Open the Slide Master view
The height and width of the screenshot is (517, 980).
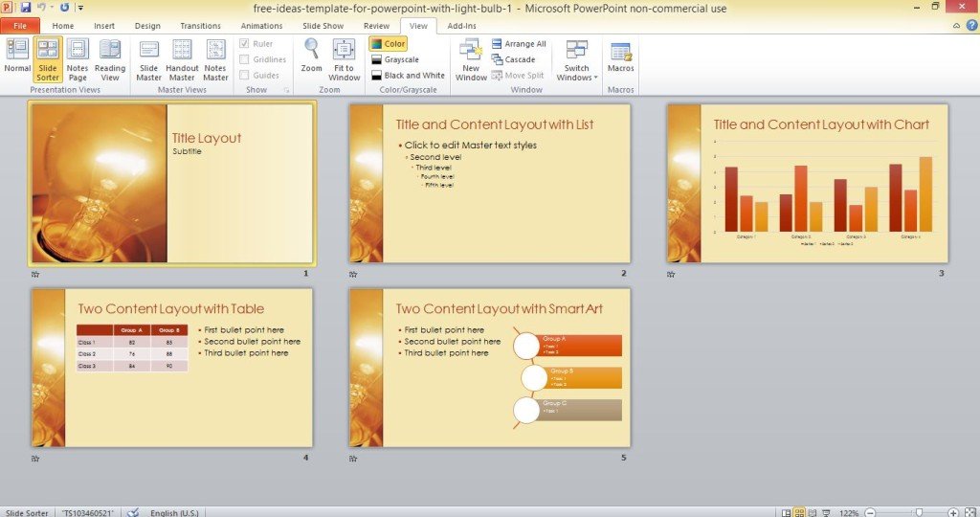[148, 59]
